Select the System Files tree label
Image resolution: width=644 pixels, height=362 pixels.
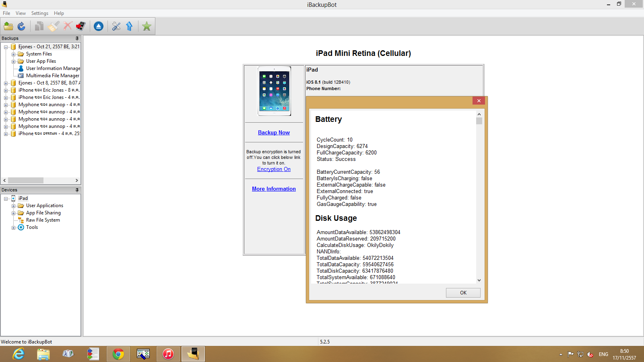(x=39, y=54)
